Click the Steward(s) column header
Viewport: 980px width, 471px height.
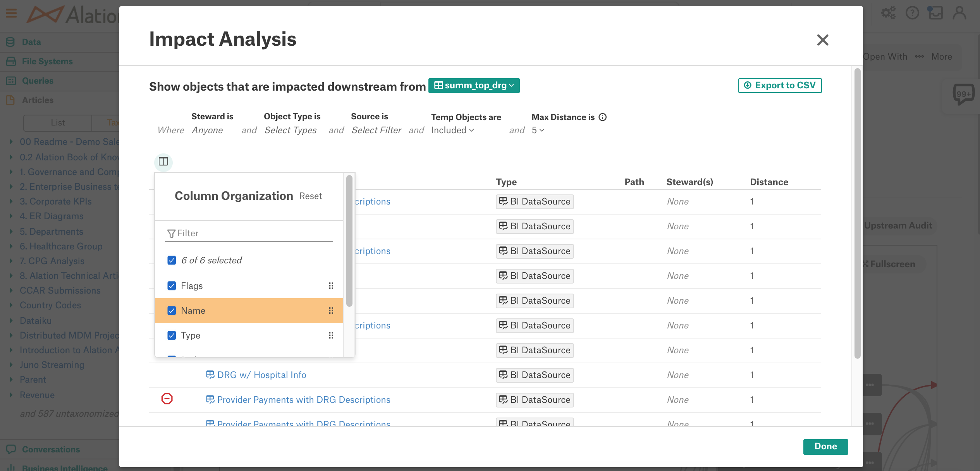click(x=689, y=182)
